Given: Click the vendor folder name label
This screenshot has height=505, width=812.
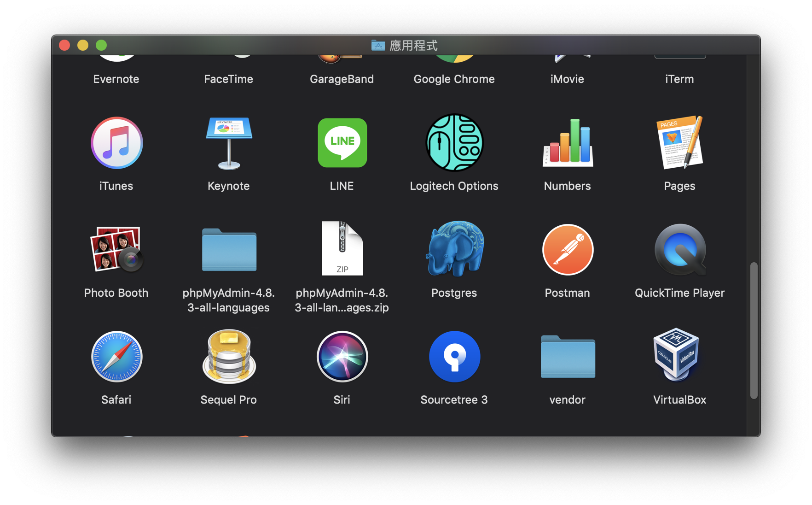Looking at the screenshot, I should click(568, 400).
